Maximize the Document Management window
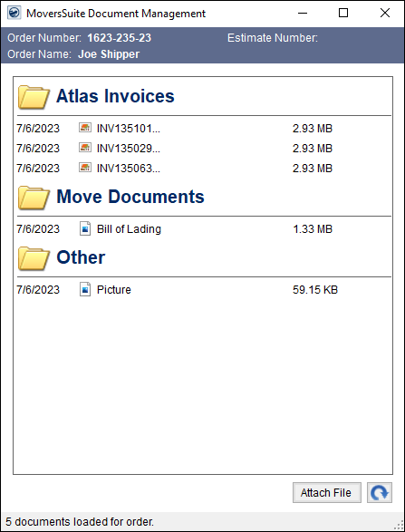 click(x=343, y=14)
